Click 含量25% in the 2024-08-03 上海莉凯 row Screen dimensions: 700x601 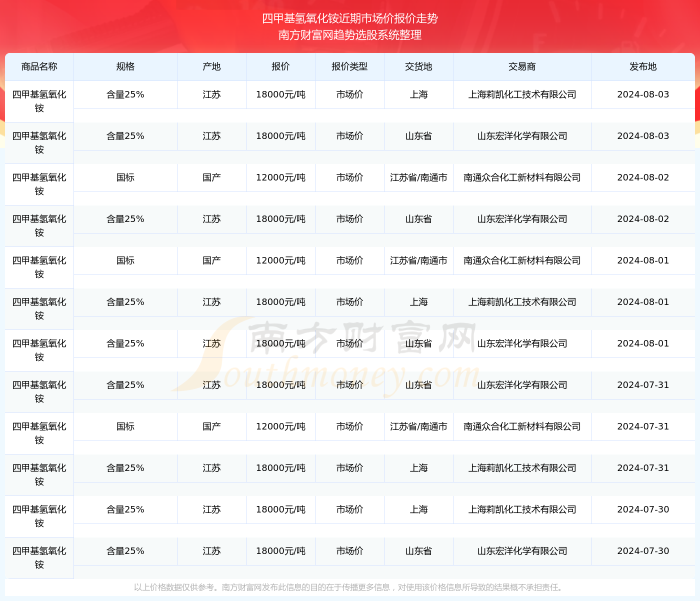(125, 94)
